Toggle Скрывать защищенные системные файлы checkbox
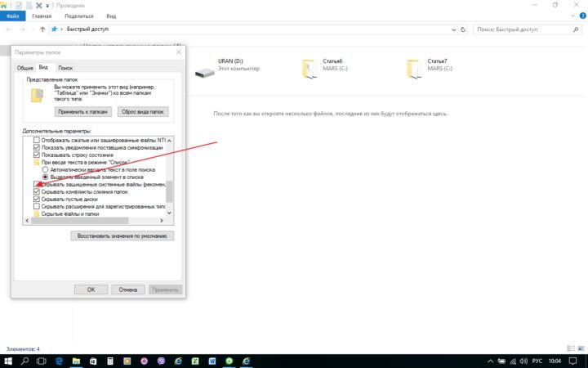 [37, 184]
